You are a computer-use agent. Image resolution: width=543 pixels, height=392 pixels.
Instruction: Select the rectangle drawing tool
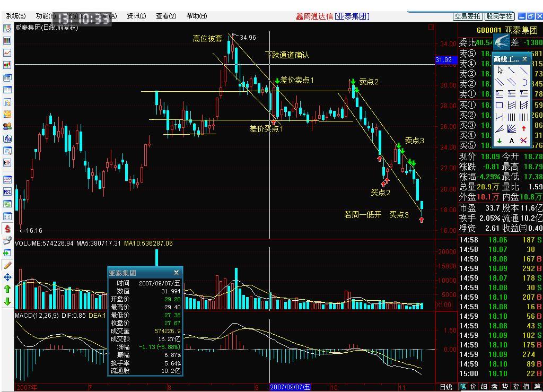click(x=500, y=105)
